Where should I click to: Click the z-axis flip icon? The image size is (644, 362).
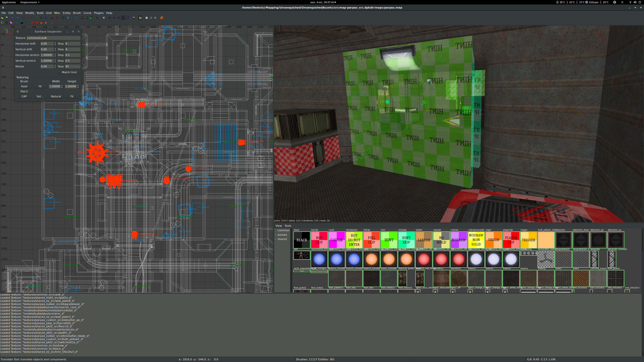pos(41,18)
